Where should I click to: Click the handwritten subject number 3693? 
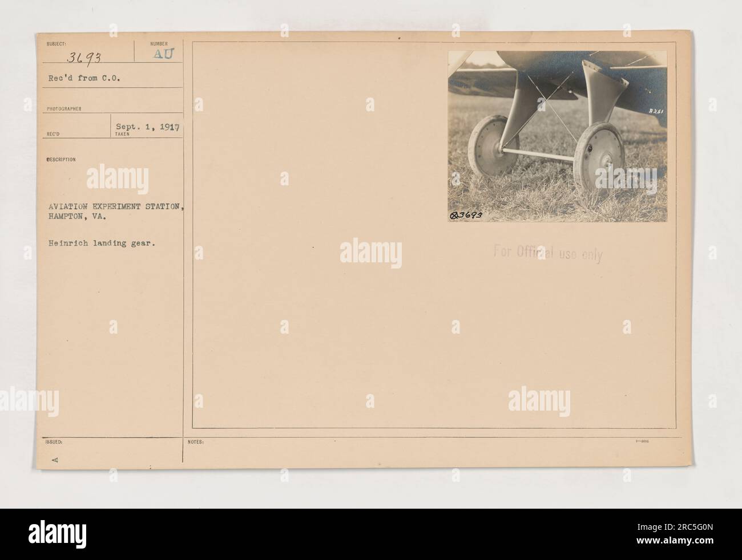click(84, 59)
